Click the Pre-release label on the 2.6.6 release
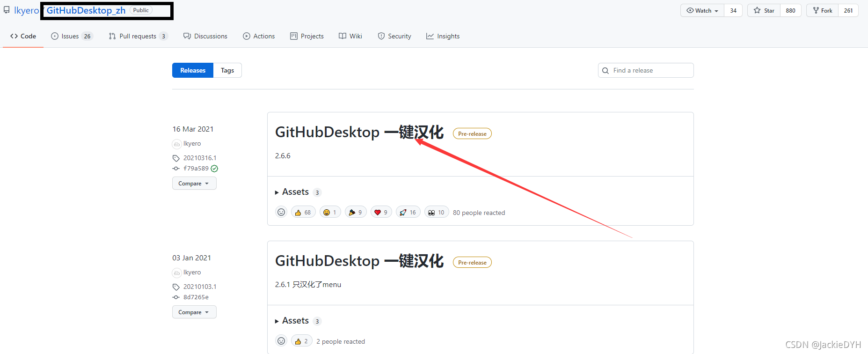This screenshot has width=868, height=354. (472, 133)
